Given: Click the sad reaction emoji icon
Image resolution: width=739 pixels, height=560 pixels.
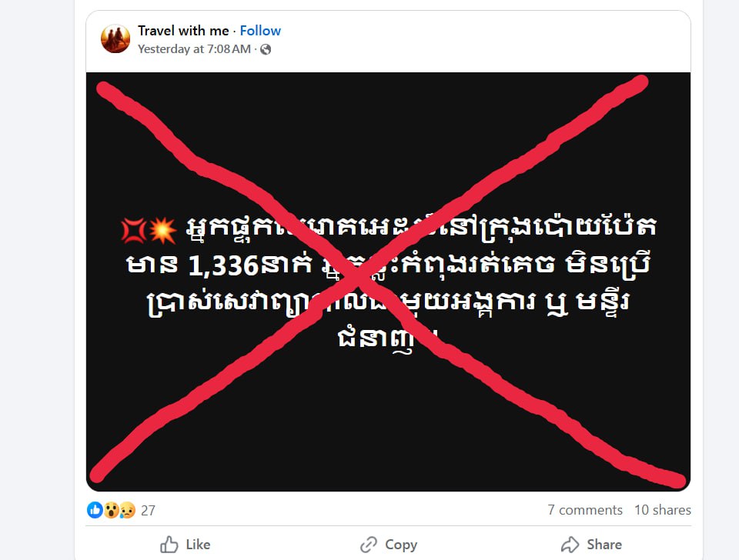Looking at the screenshot, I should click(127, 509).
